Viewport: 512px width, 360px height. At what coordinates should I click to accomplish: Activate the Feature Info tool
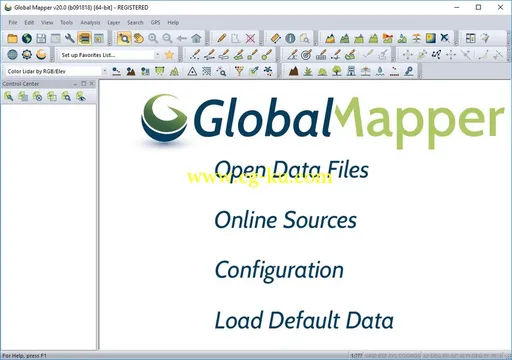[x=290, y=38]
